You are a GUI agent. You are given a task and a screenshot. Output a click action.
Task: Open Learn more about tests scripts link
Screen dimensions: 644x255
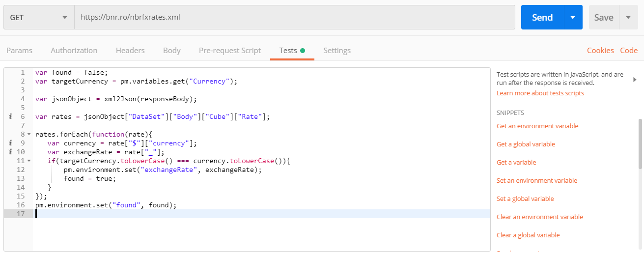point(540,93)
